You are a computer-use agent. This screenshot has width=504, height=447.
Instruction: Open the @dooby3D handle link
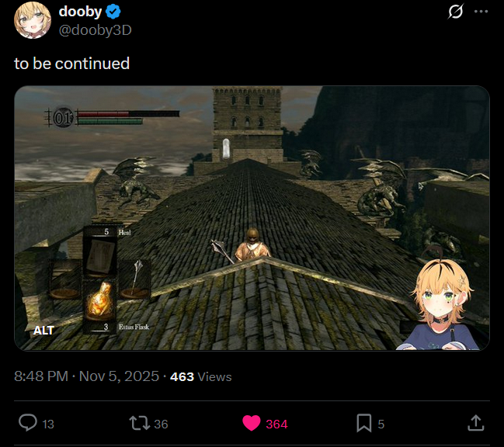point(96,30)
